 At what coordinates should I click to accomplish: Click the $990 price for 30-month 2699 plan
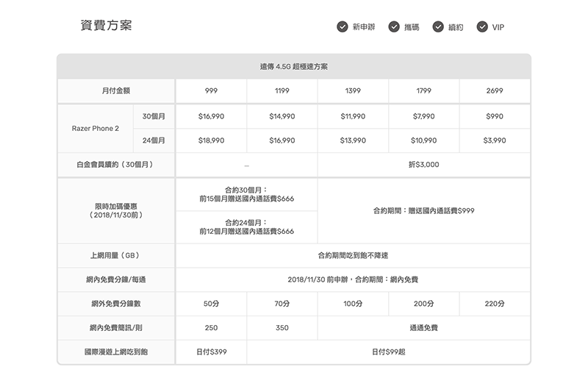495,116
